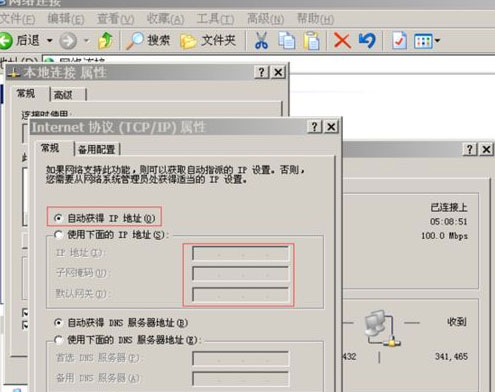Screen dimensions: 495x392
Task: Click help ? button in 本地连接 属性
Action: (262, 72)
